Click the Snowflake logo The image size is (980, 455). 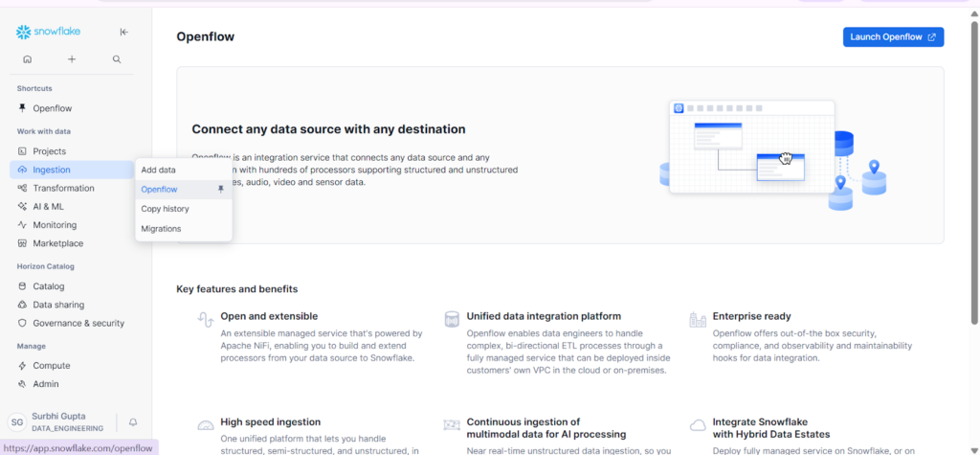click(x=46, y=33)
